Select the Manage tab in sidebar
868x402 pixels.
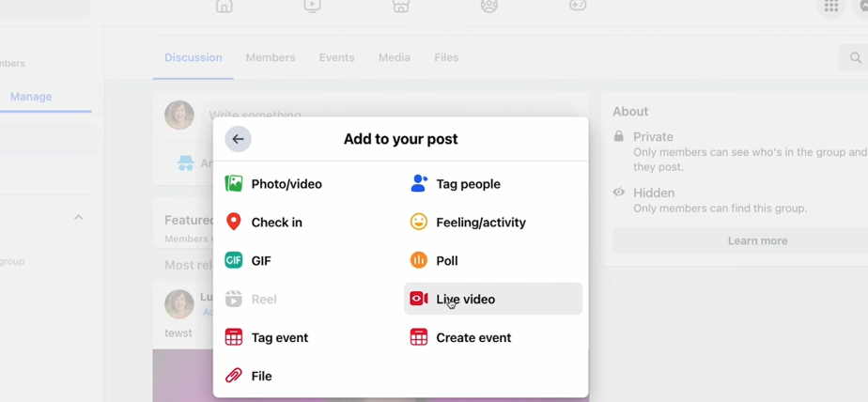pyautogui.click(x=31, y=97)
